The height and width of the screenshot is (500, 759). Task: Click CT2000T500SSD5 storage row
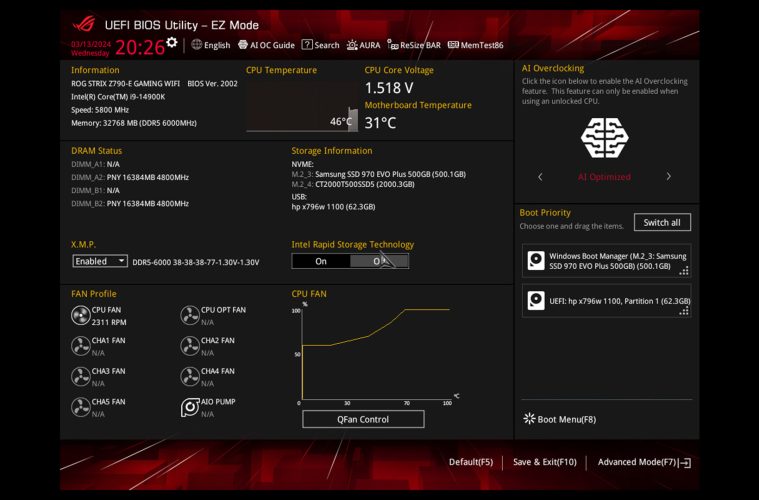353,184
